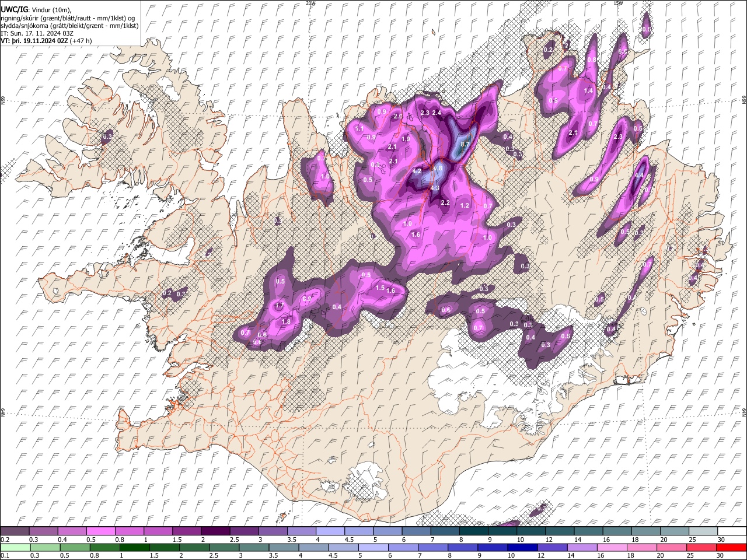Click the 1.9 precipitation value on map

406,139
